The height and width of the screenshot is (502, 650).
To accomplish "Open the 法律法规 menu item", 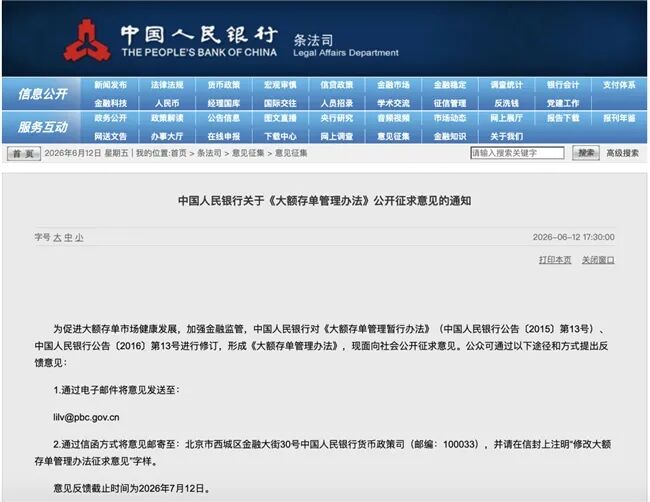I will (x=167, y=85).
